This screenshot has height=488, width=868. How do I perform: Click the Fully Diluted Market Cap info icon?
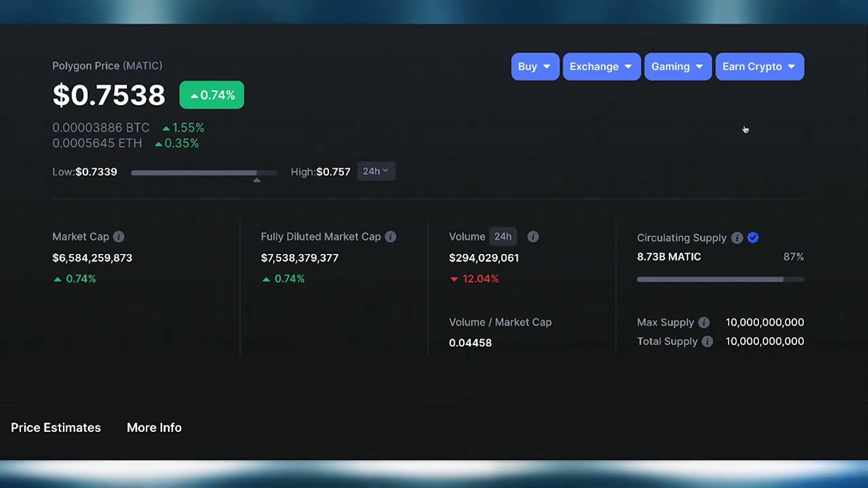pyautogui.click(x=391, y=237)
